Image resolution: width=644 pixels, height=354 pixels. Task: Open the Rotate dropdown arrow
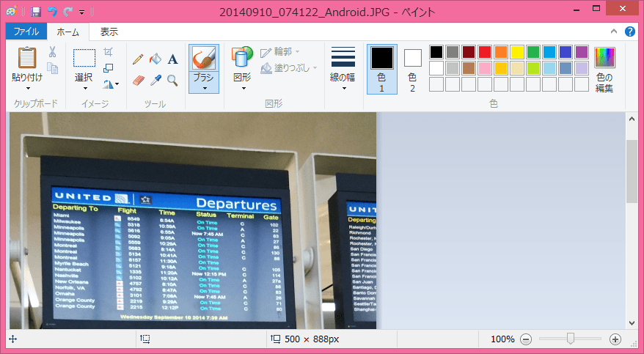117,84
